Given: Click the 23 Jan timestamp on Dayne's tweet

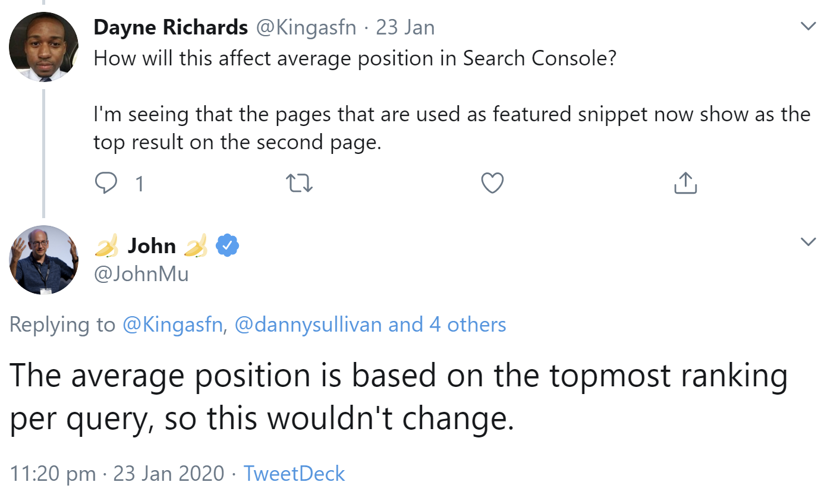Looking at the screenshot, I should click(404, 26).
